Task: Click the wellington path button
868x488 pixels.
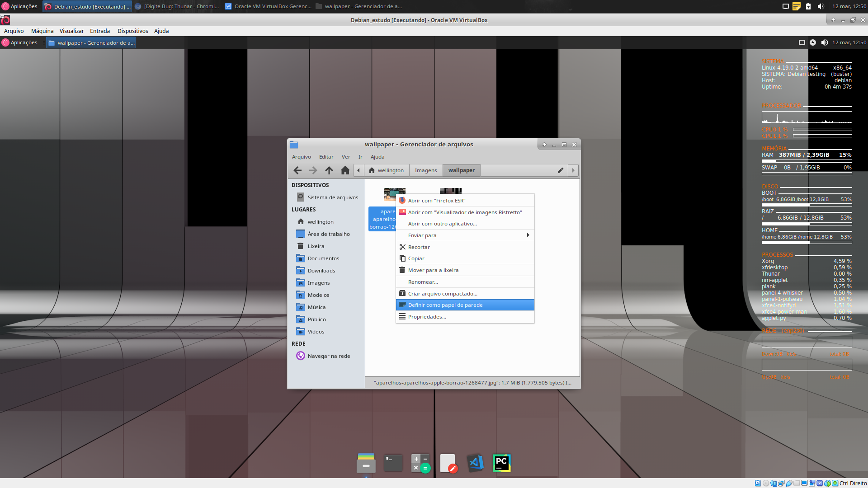Action: [387, 170]
